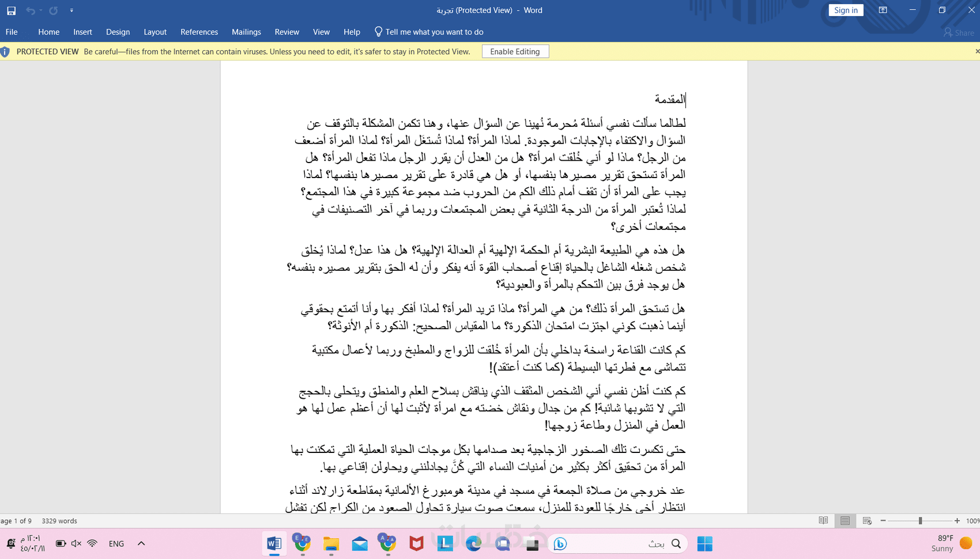Open the clock and date in the taskbar

tap(32, 543)
